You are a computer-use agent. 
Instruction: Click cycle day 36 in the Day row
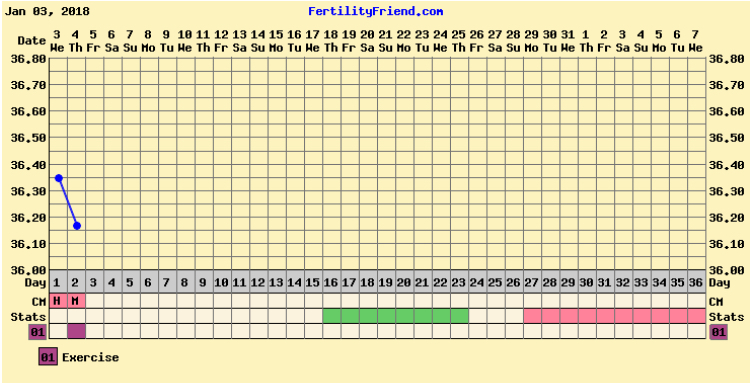coord(696,283)
